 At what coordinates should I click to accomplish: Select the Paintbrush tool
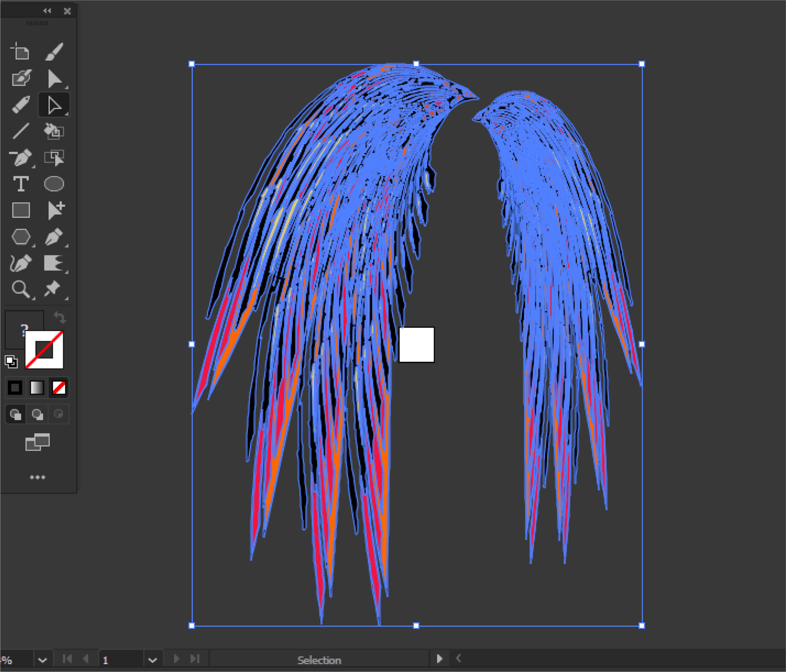54,52
